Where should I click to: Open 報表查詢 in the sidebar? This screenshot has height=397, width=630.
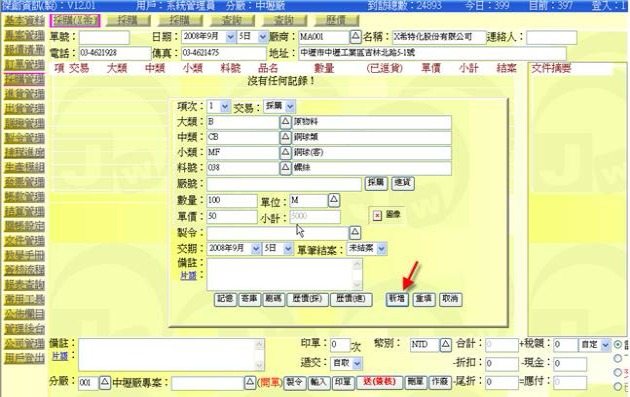[25, 285]
